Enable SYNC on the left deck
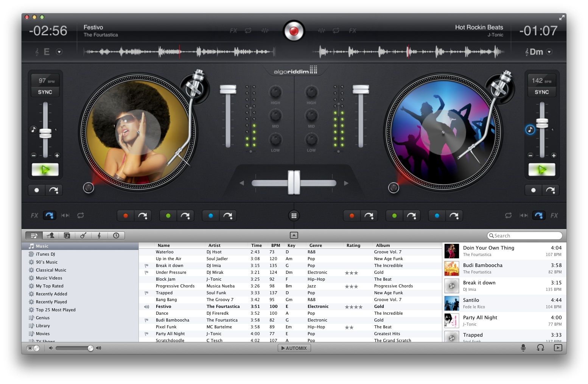This screenshot has height=384, width=588. click(x=45, y=92)
